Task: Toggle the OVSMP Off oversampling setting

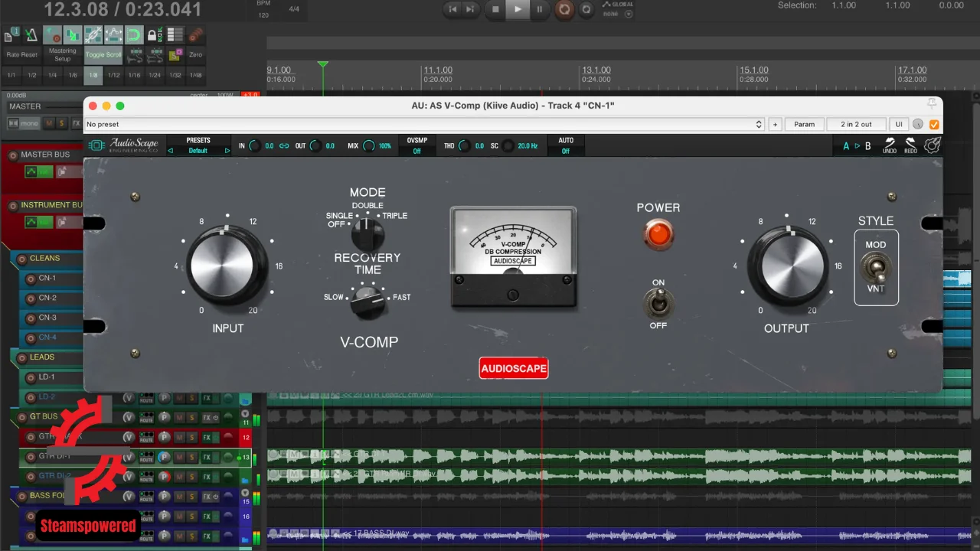Action: pos(417,145)
